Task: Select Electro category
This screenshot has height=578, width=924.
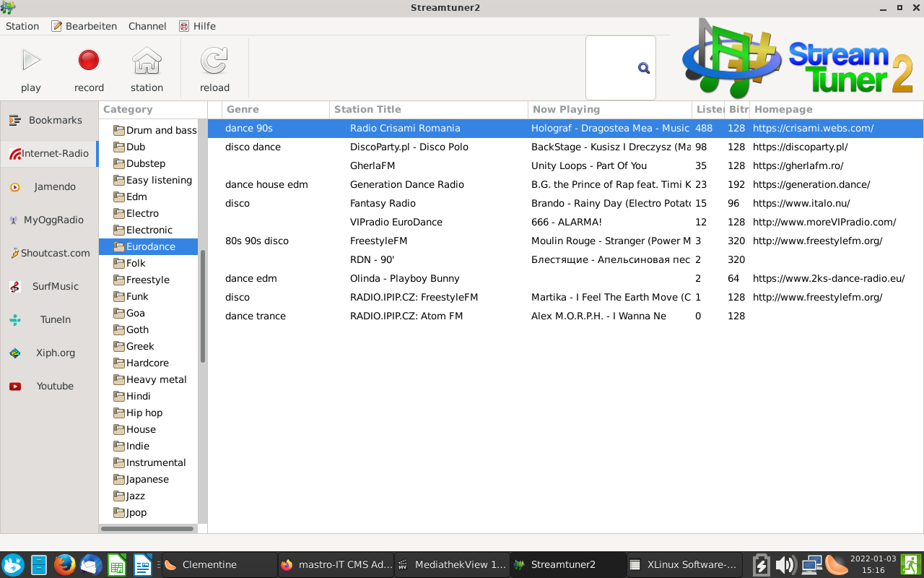Action: 136,214
